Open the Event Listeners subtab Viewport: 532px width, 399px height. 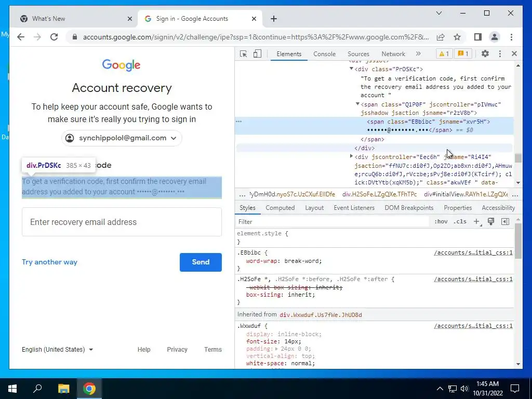tap(354, 208)
